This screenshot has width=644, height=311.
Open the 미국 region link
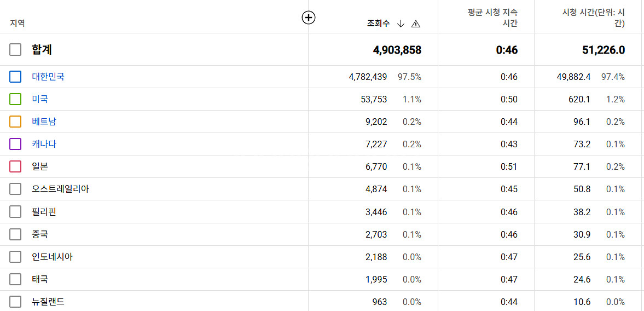pyautogui.click(x=40, y=99)
